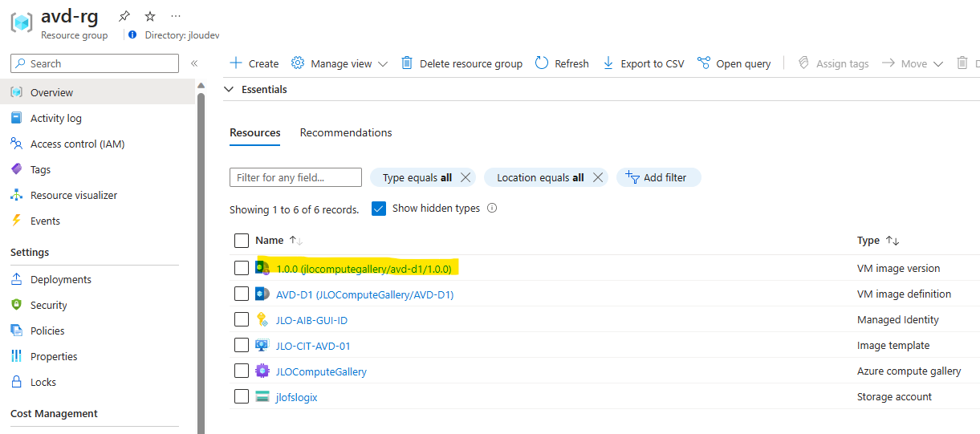
Task: Switch to the Resources tab
Action: pos(255,132)
